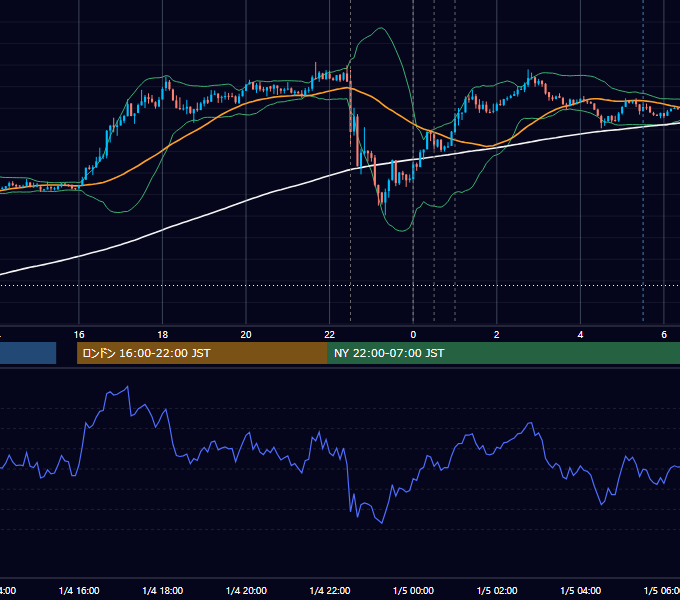Screen dimensions: 680x600
Task: Select the 1/5 02:00 date label
Action: point(497,591)
